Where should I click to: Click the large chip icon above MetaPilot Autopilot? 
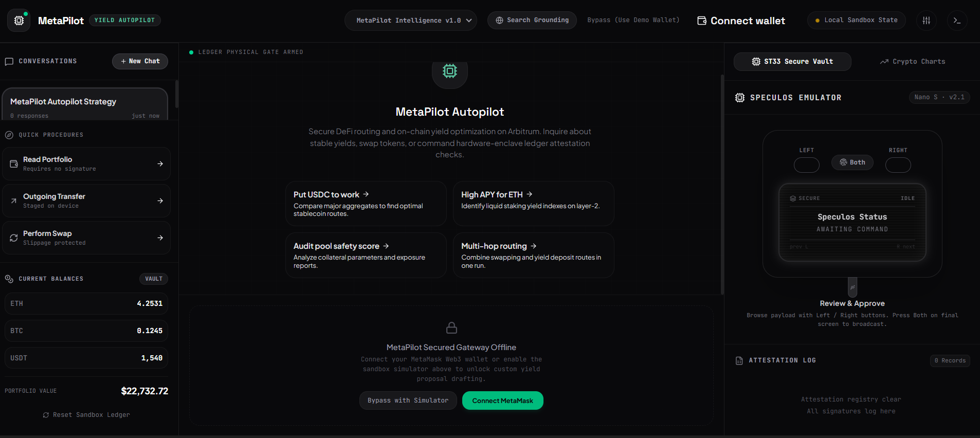click(450, 71)
